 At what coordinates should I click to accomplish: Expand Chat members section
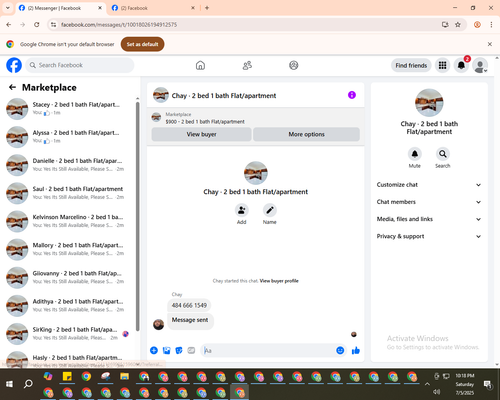tap(429, 202)
